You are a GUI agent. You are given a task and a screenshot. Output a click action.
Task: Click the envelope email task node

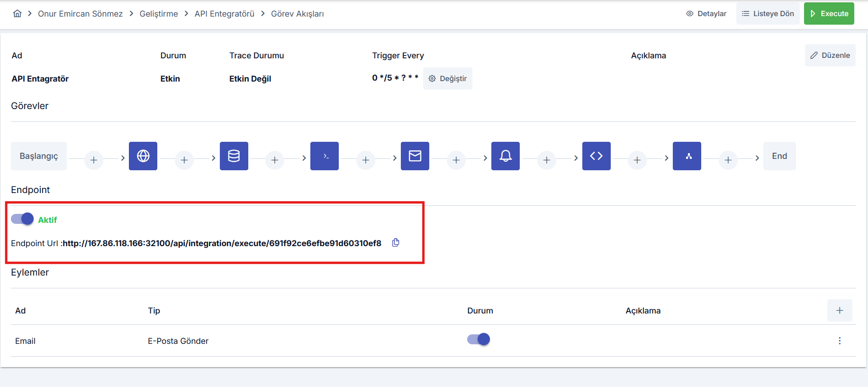click(x=415, y=156)
